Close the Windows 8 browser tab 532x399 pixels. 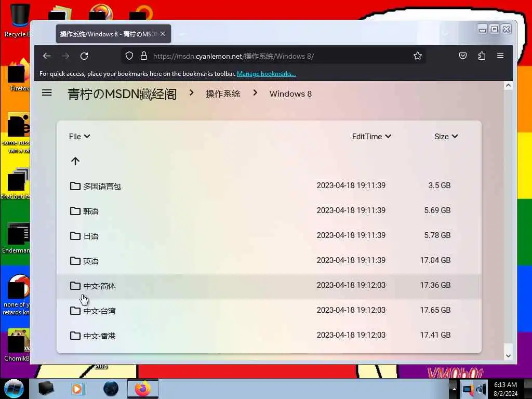163,34
